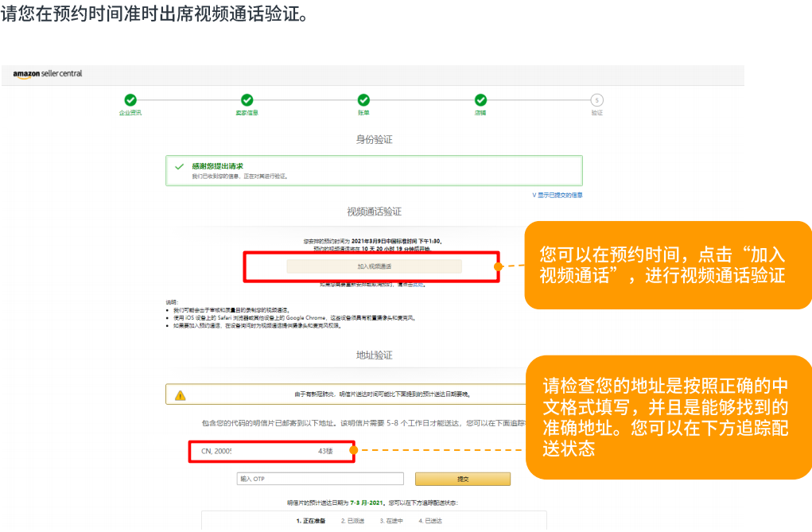Click the 加入视频通话 button
This screenshot has width=812, height=532.
374,267
